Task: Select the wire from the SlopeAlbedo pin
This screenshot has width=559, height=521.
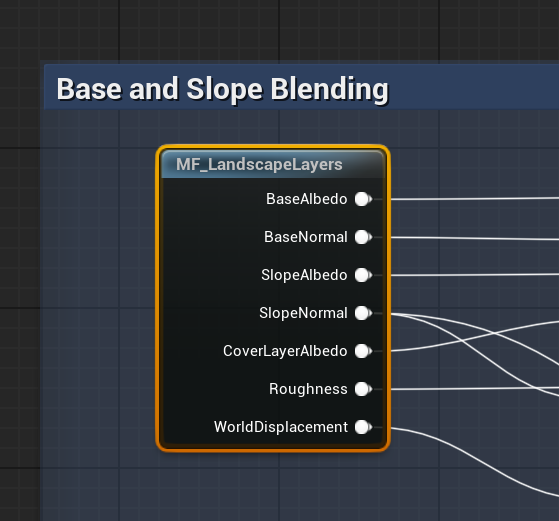Action: tap(474, 275)
